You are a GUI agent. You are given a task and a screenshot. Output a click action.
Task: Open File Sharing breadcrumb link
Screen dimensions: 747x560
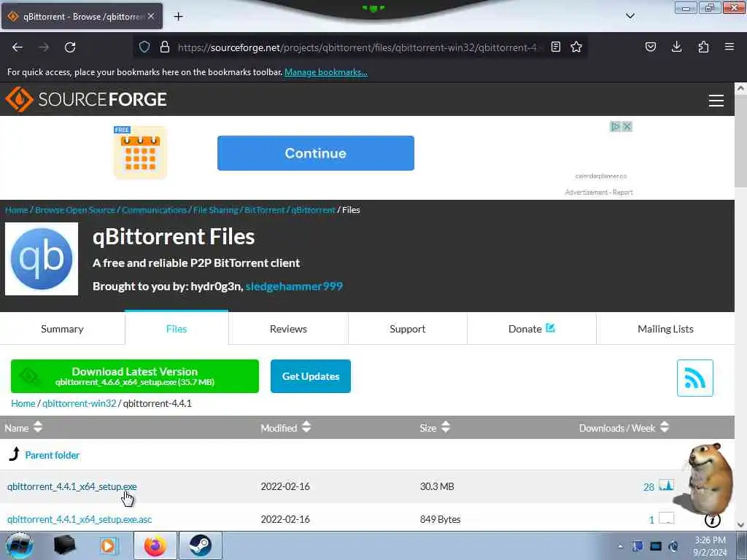pyautogui.click(x=215, y=210)
